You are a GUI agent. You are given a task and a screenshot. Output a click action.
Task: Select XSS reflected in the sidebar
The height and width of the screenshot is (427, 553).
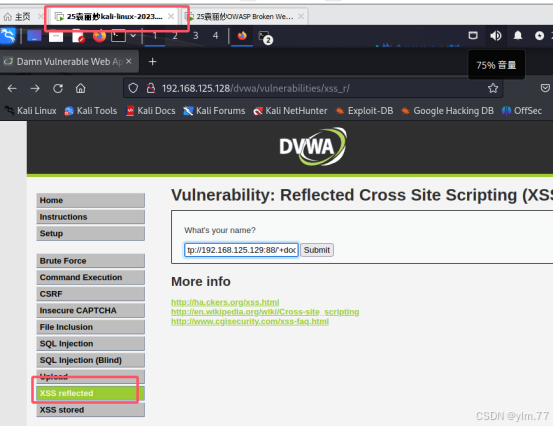91,394
